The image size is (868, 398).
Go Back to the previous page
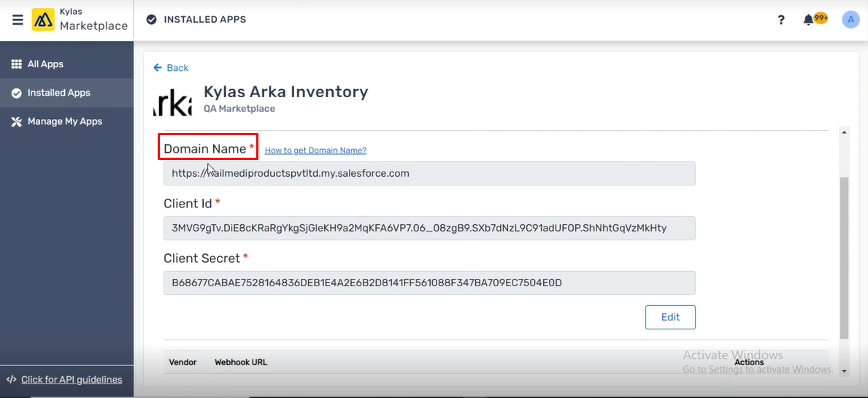coord(171,67)
